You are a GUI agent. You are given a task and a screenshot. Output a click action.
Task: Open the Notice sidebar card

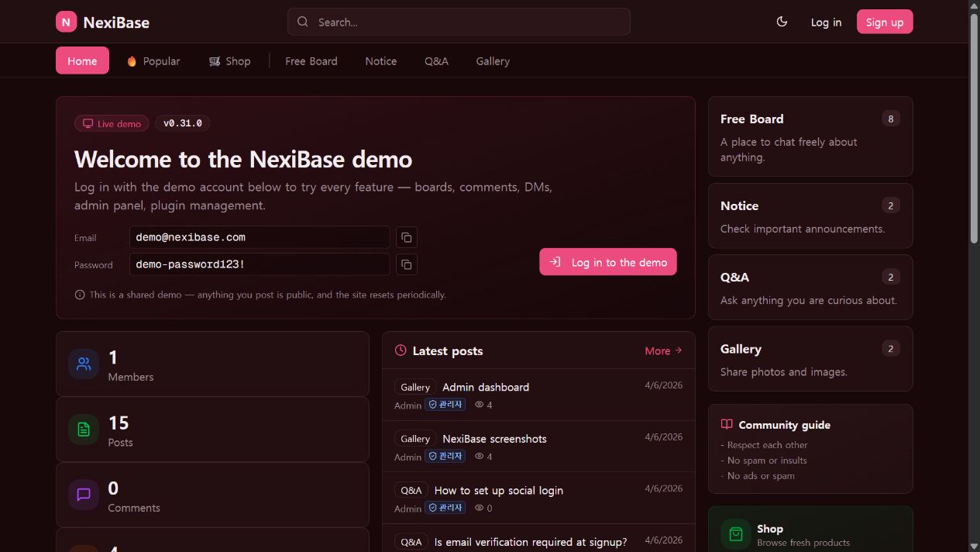pyautogui.click(x=810, y=216)
